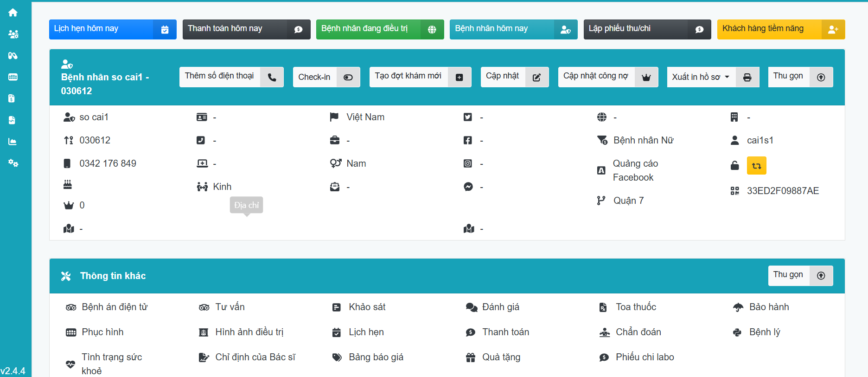The image size is (868, 377).
Task: Click the Cập nhật công nợ button
Action: click(x=607, y=77)
